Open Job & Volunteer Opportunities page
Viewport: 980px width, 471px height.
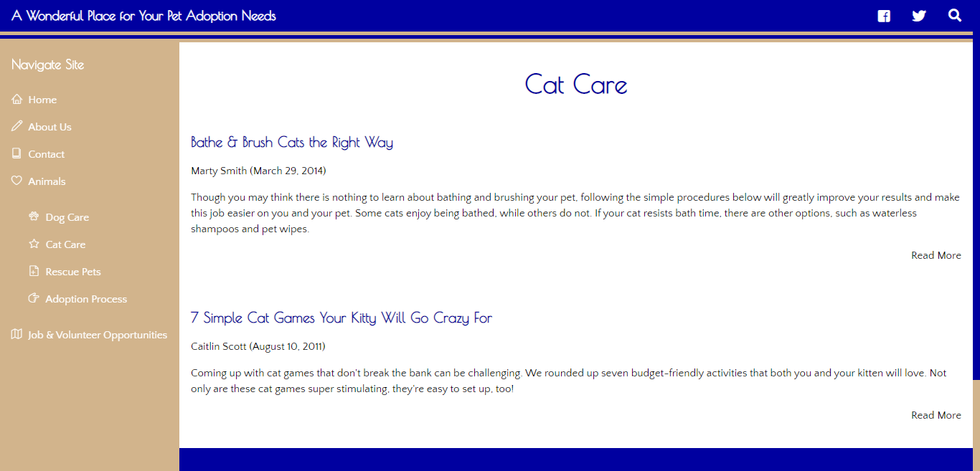point(98,335)
